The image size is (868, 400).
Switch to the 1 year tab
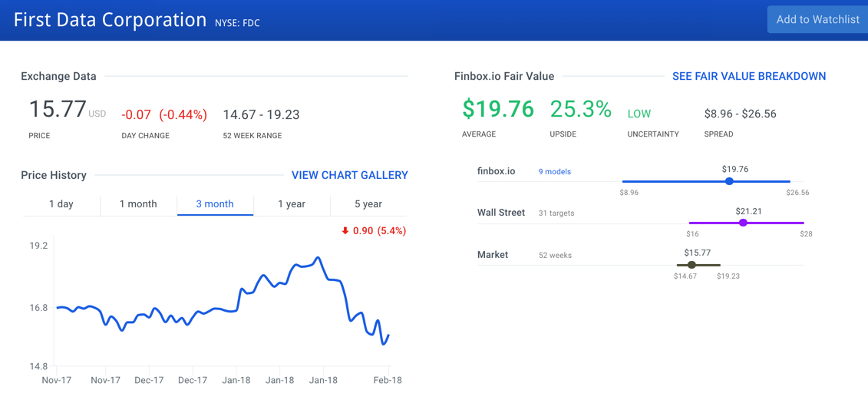click(x=292, y=204)
